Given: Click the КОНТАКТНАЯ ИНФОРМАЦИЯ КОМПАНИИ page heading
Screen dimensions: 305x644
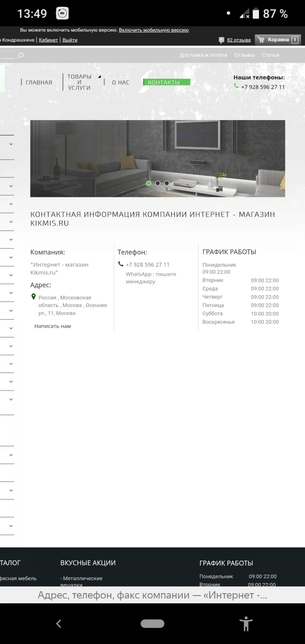Looking at the screenshot, I should tap(153, 219).
